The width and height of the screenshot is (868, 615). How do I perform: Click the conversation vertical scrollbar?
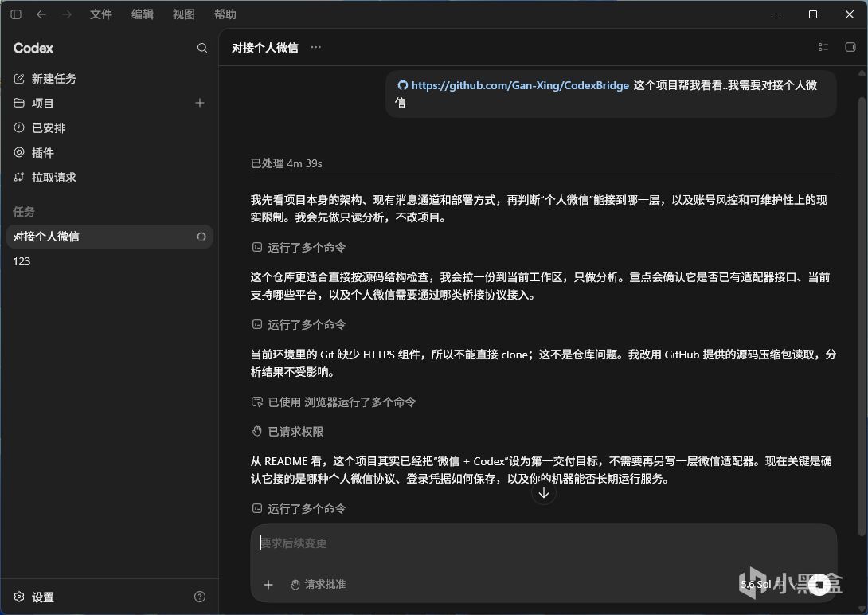coord(862,315)
